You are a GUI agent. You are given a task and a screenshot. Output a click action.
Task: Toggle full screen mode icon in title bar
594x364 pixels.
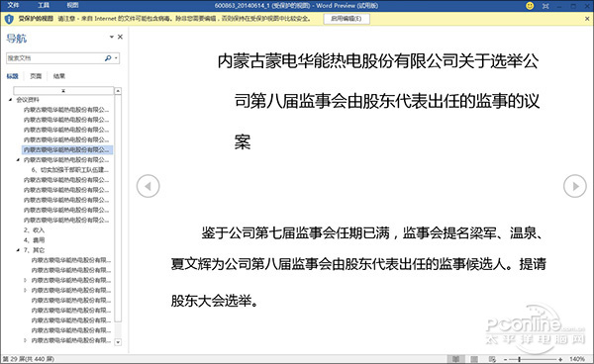point(545,6)
